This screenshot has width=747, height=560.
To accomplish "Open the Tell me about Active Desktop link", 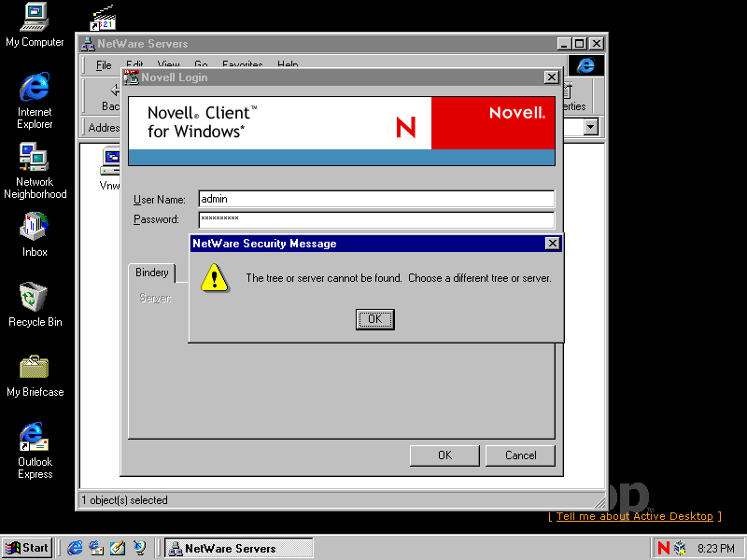I will coord(635,516).
